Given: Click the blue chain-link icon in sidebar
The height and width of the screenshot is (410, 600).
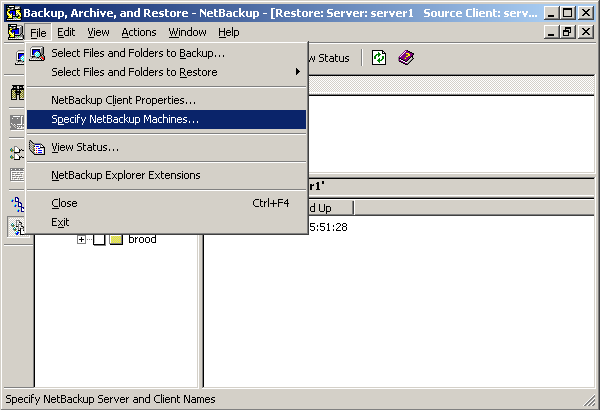Looking at the screenshot, I should 17,204.
